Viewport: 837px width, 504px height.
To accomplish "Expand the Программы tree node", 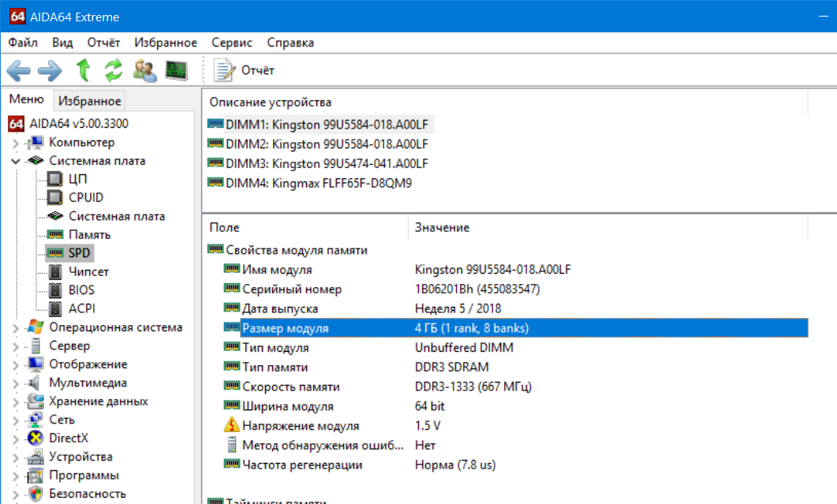I will (x=16, y=476).
